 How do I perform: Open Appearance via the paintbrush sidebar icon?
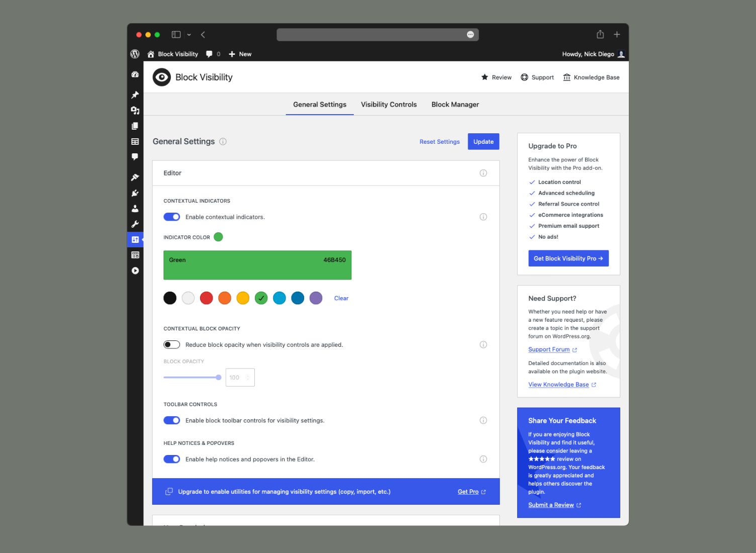pos(135,177)
